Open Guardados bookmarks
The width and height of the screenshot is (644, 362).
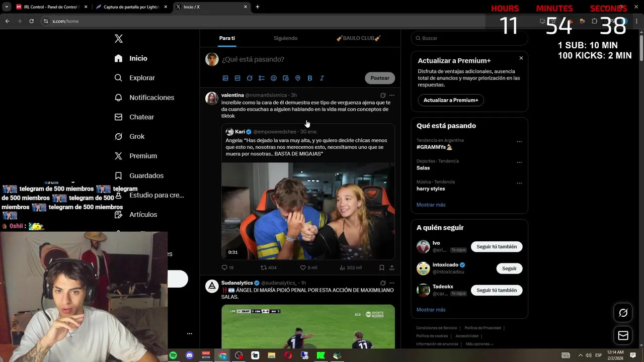tap(139, 175)
